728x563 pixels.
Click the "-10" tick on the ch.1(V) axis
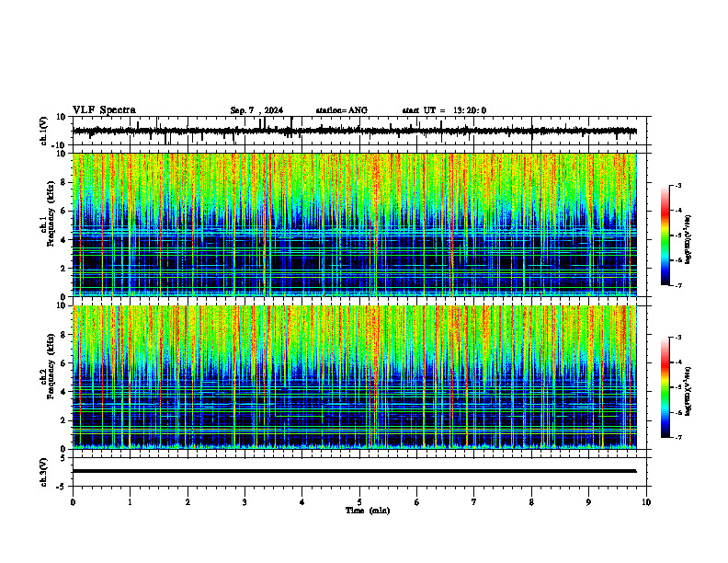59,145
